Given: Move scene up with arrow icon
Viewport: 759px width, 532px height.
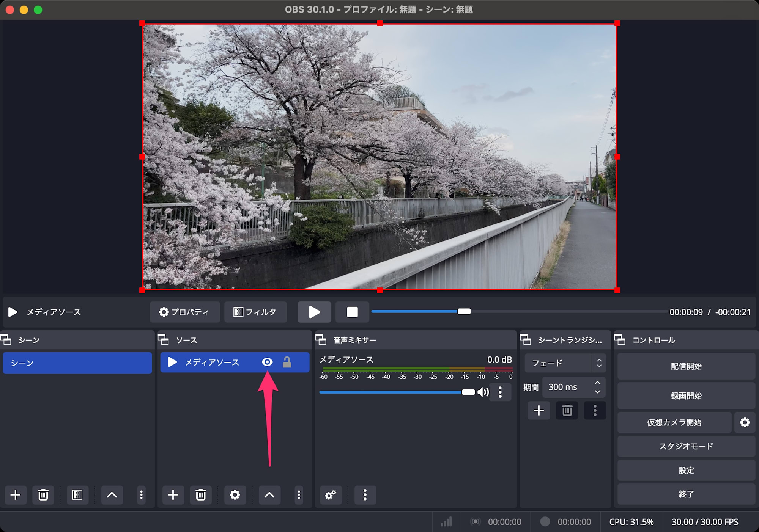Looking at the screenshot, I should pos(112,495).
